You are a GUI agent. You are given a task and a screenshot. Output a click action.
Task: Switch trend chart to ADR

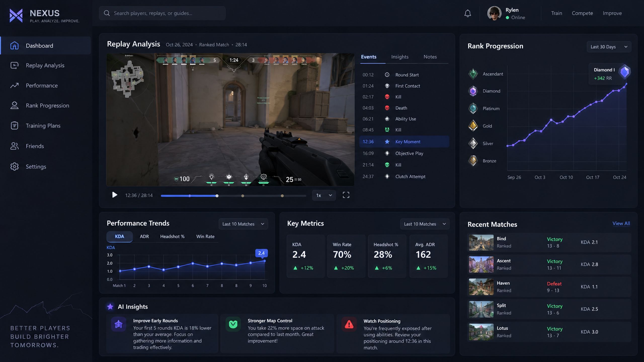[144, 237]
